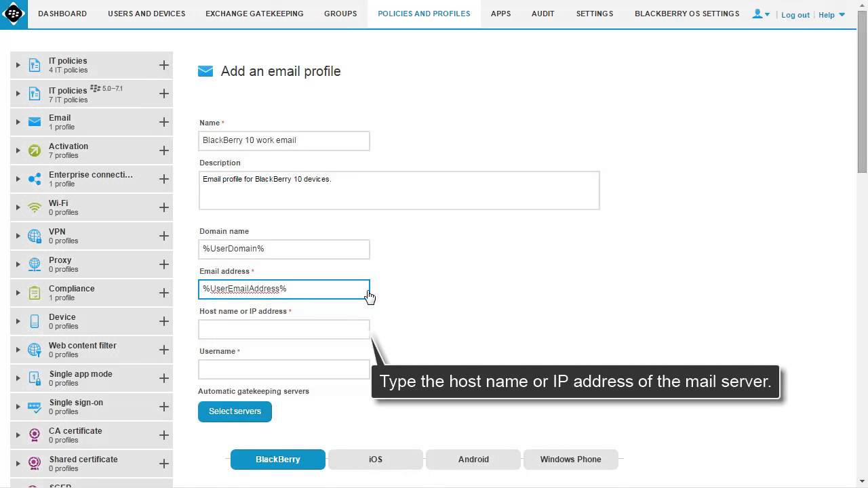Click the Compliance clipboard icon

(x=35, y=293)
